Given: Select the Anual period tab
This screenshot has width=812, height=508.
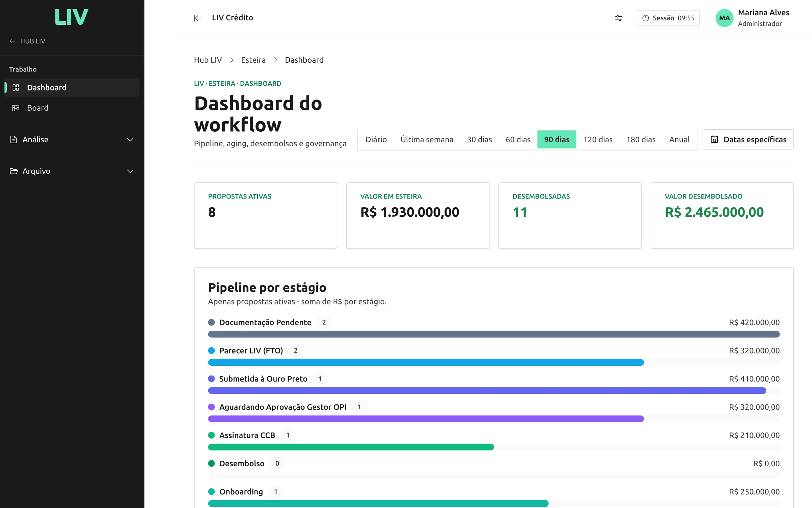Looking at the screenshot, I should (x=679, y=140).
